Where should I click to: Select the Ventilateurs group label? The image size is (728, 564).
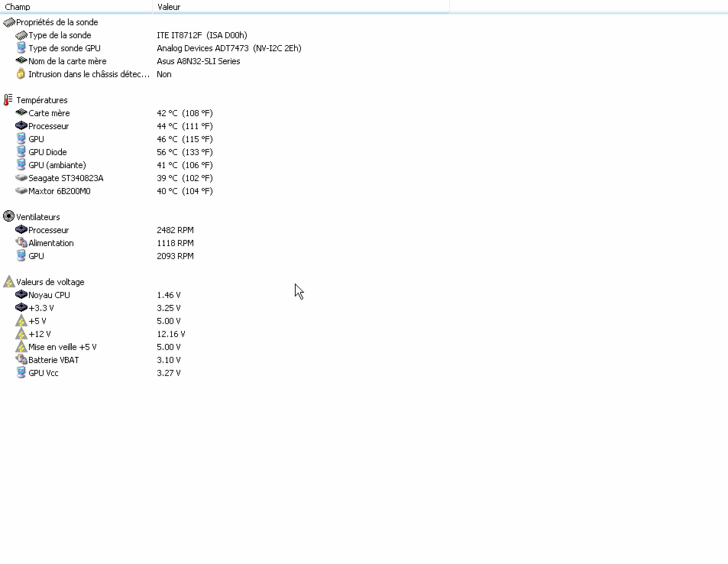38,218
